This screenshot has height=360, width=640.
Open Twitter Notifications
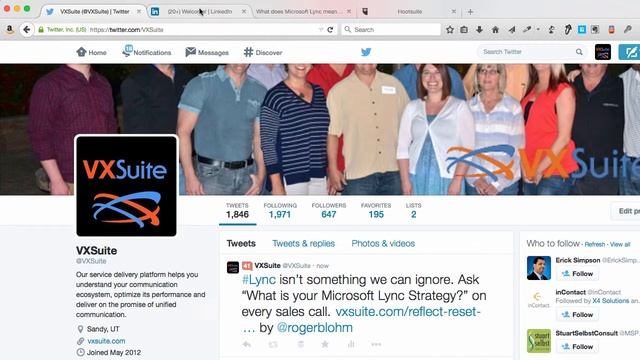click(147, 52)
